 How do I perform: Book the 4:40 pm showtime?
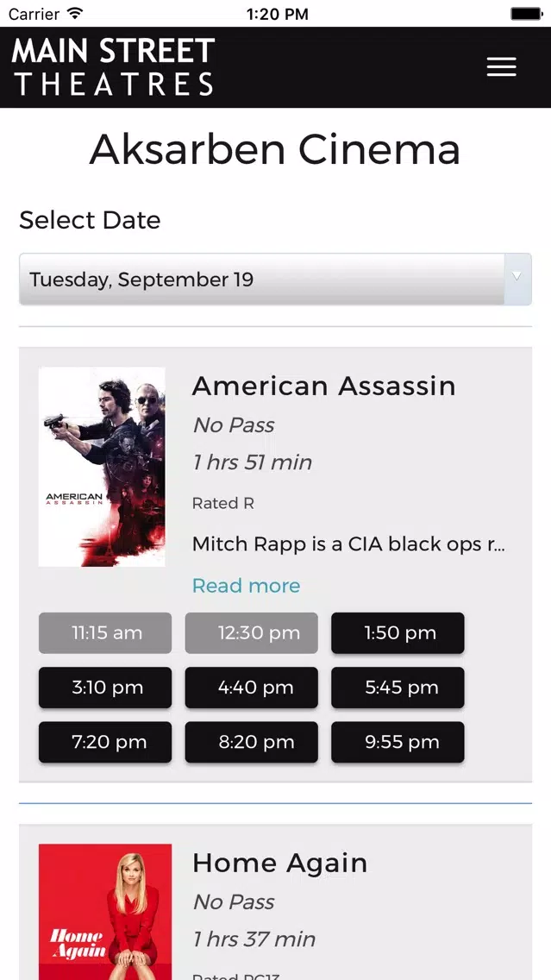point(252,688)
